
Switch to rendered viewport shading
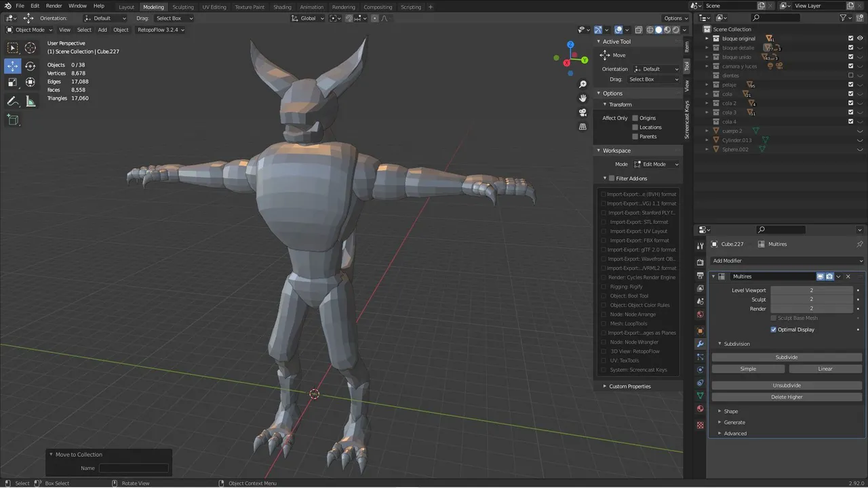click(676, 30)
